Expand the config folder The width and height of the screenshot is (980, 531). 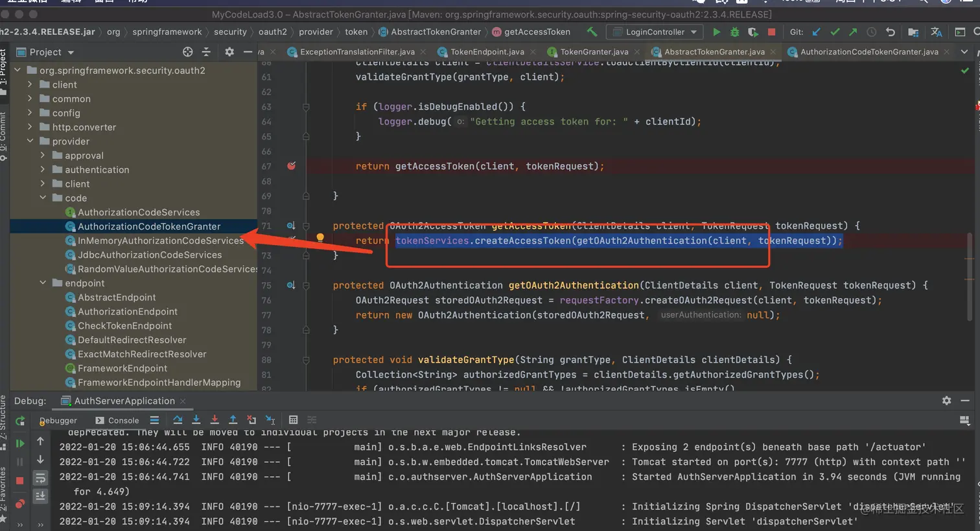click(30, 113)
